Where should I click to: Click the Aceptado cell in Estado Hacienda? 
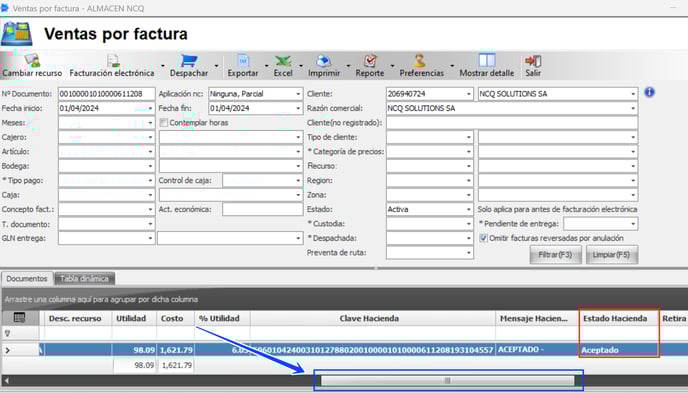(619, 350)
